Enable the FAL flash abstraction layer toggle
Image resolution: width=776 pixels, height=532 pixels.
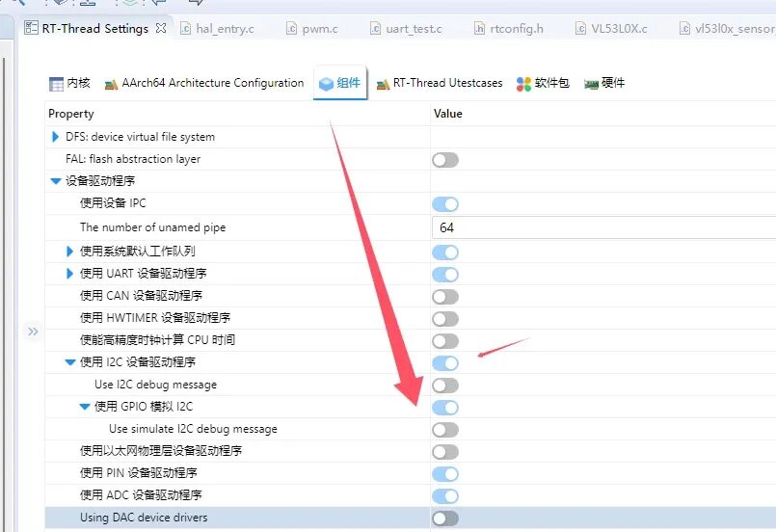[x=445, y=159]
